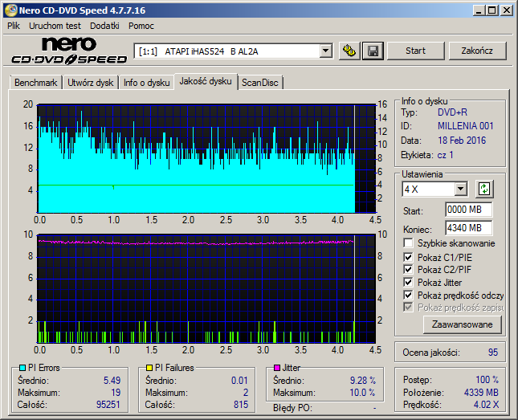The height and width of the screenshot is (420, 518).
Task: Click the Nero title bar disc icon
Action: [x=11, y=10]
